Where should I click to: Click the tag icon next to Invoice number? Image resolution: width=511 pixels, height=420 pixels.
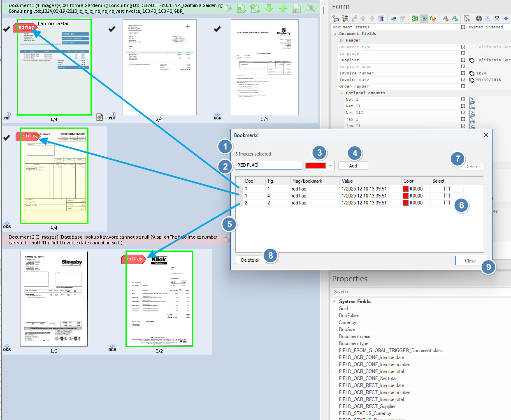(x=472, y=74)
